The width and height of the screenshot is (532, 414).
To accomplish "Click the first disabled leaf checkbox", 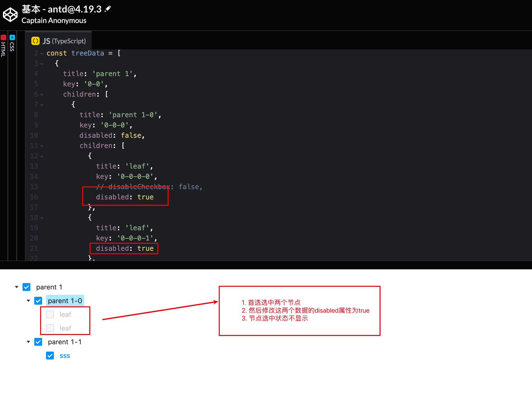I will (x=50, y=314).
